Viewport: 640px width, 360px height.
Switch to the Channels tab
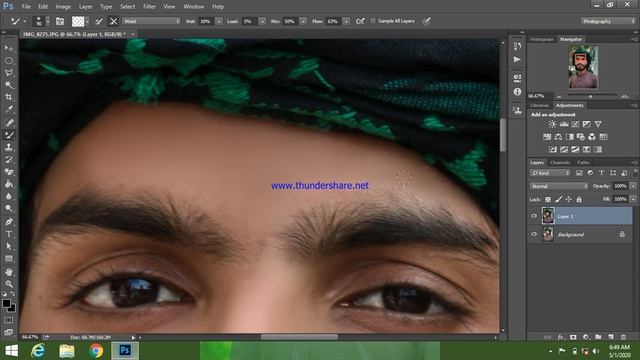(x=560, y=162)
